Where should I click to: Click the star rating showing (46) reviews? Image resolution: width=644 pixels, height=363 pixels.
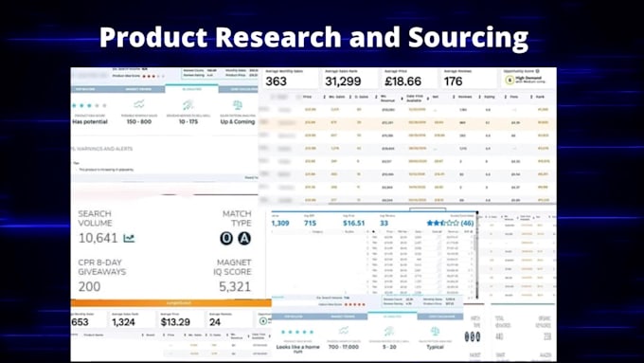(450, 224)
